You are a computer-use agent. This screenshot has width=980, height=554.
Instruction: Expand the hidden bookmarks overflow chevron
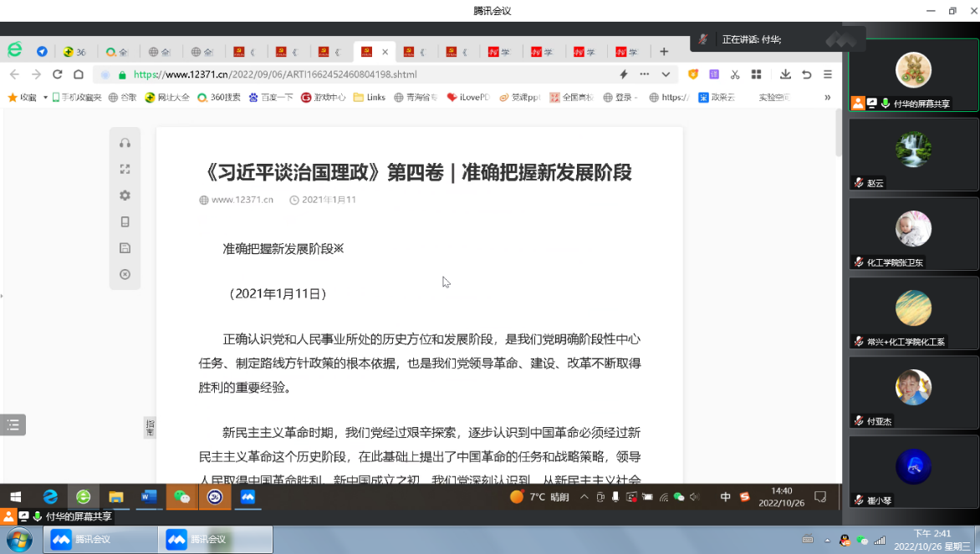coord(827,97)
